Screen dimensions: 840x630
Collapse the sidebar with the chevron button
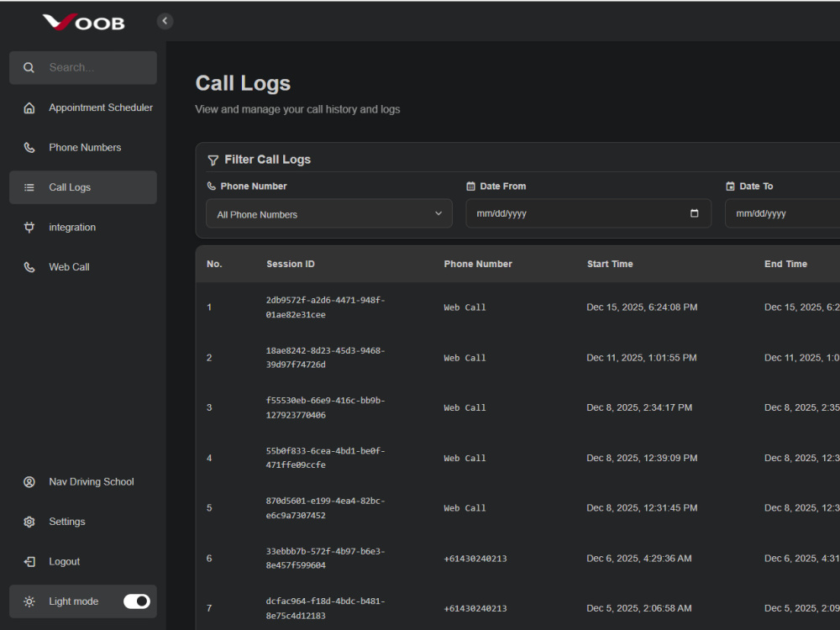(x=165, y=21)
